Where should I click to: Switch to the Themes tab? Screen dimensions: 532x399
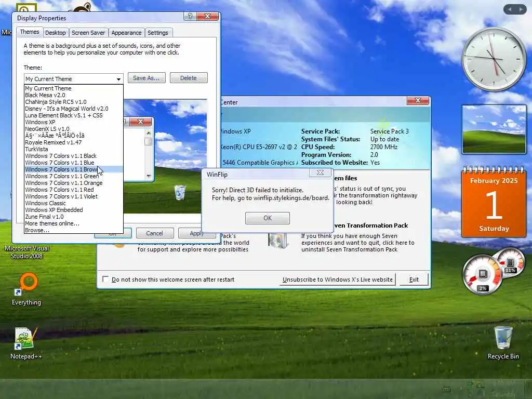click(30, 32)
